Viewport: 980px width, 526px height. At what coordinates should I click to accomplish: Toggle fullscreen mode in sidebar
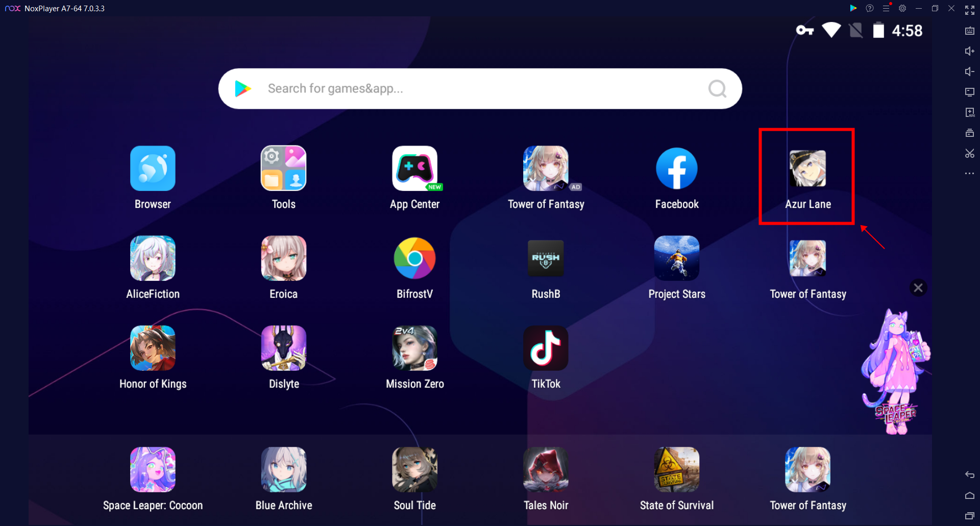pos(970,10)
